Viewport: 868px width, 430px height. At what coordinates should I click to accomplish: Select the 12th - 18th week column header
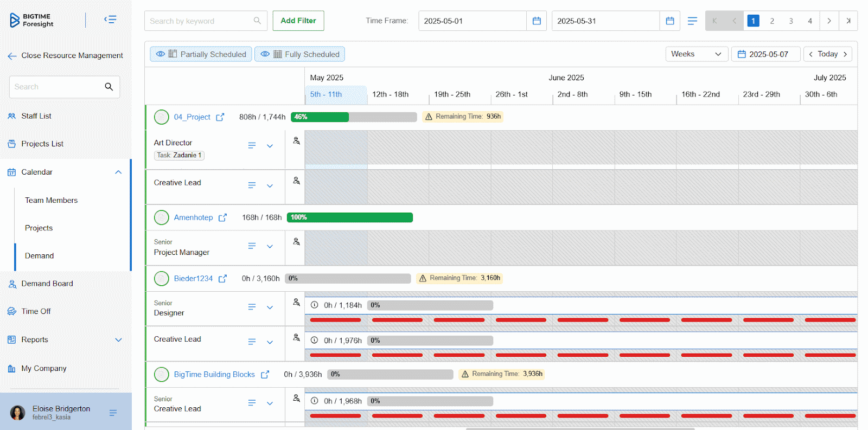coord(391,94)
